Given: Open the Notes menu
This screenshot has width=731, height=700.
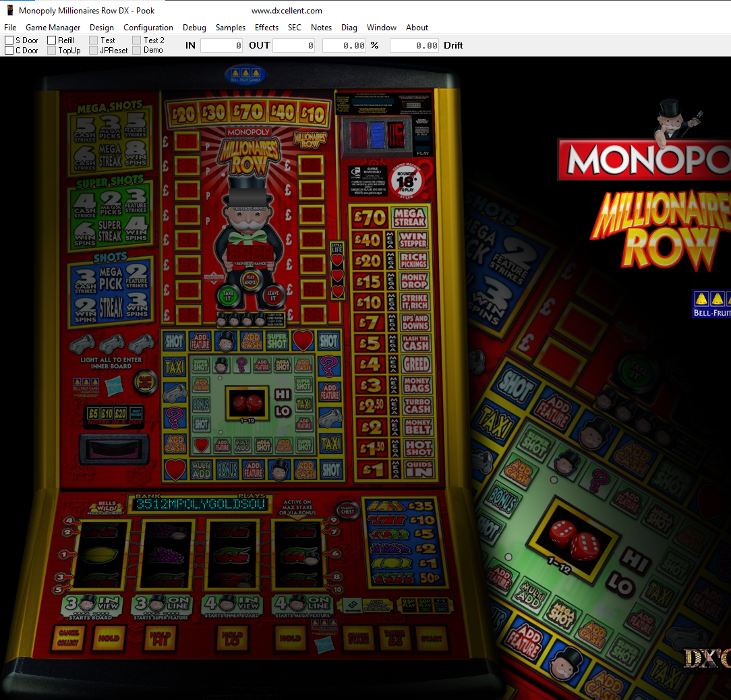Looking at the screenshot, I should (x=321, y=28).
